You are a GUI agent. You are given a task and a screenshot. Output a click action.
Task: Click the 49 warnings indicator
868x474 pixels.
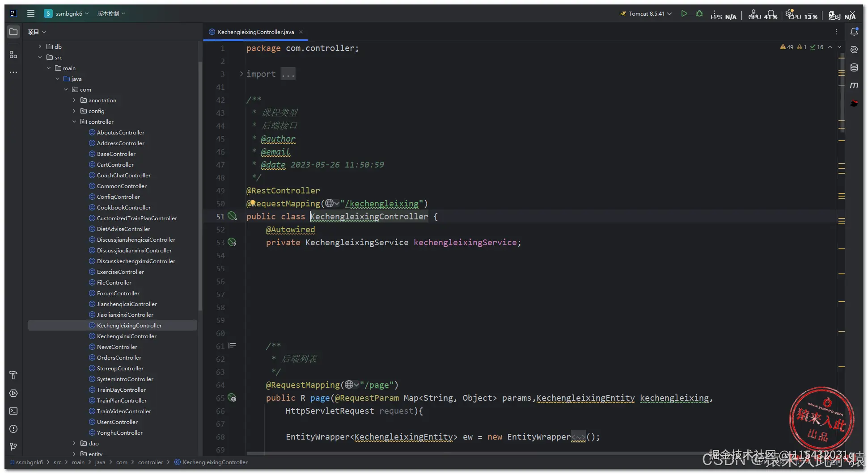pos(787,47)
